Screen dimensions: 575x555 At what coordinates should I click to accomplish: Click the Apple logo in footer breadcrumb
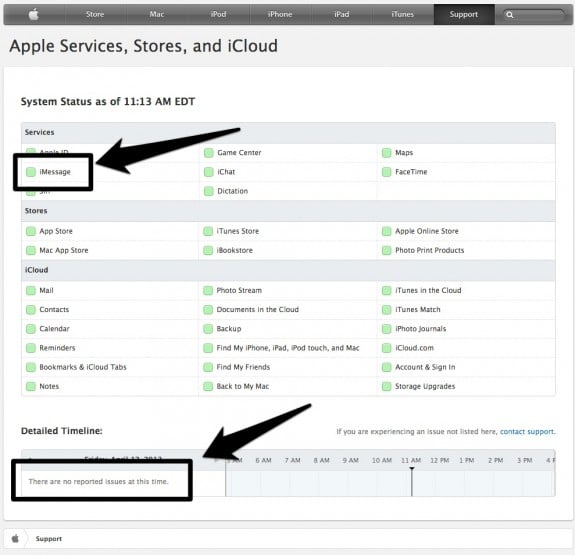15,538
